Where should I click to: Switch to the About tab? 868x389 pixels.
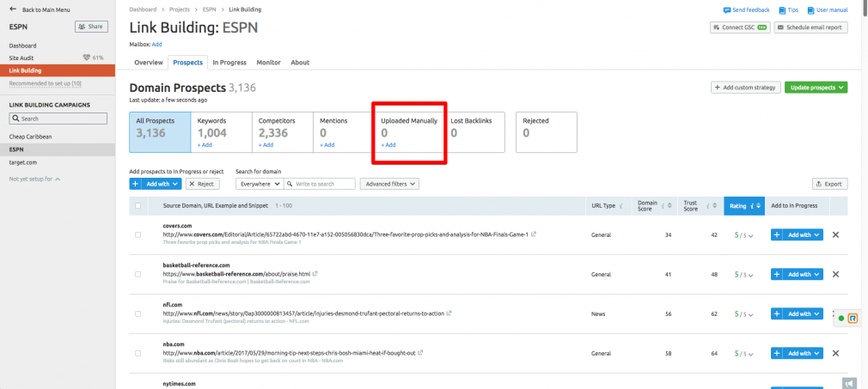(300, 63)
